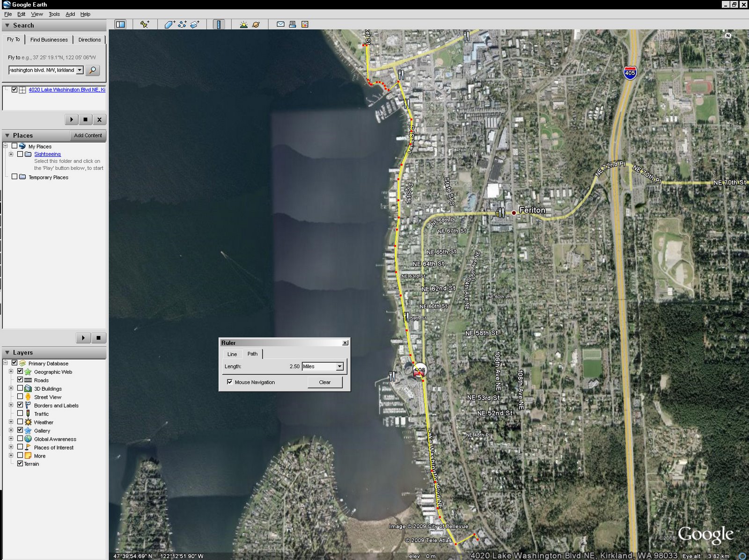Image resolution: width=749 pixels, height=560 pixels.
Task: Uncheck the search result 4020 Lake Washington checkbox
Action: coord(15,89)
